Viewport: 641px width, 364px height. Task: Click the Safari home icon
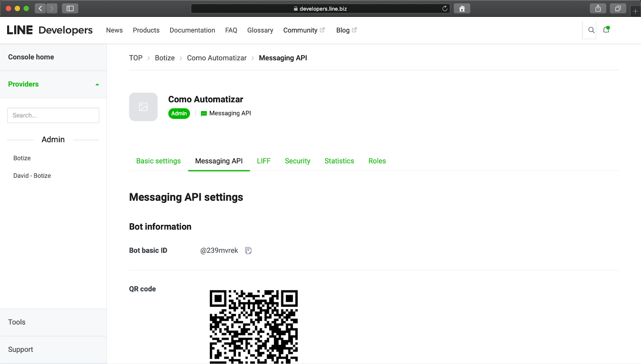[x=462, y=8]
